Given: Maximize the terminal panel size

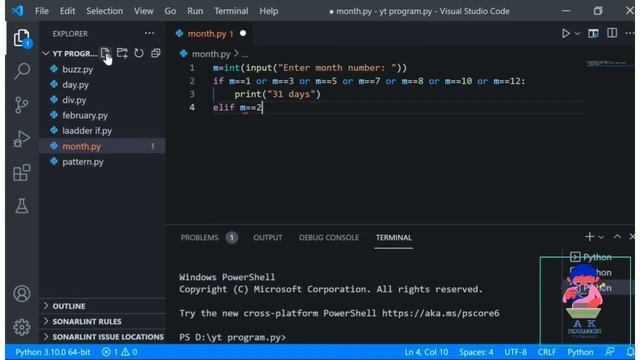Looking at the screenshot, I should coord(617,236).
